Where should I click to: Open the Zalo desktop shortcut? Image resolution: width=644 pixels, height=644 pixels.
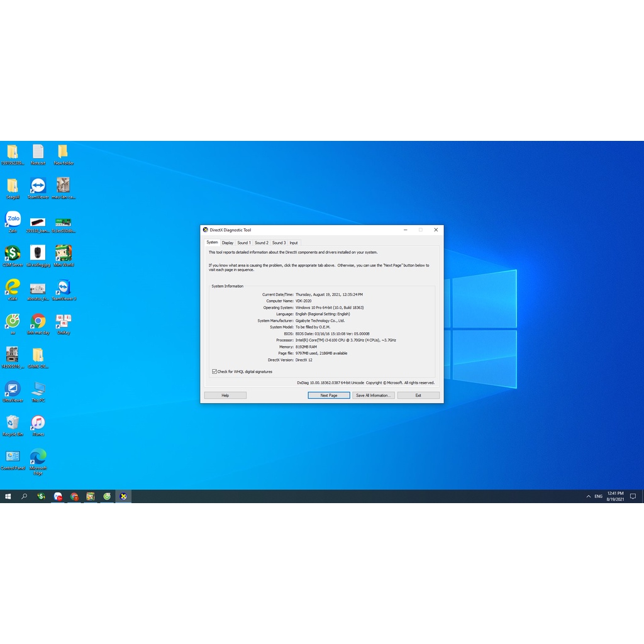coord(13,219)
